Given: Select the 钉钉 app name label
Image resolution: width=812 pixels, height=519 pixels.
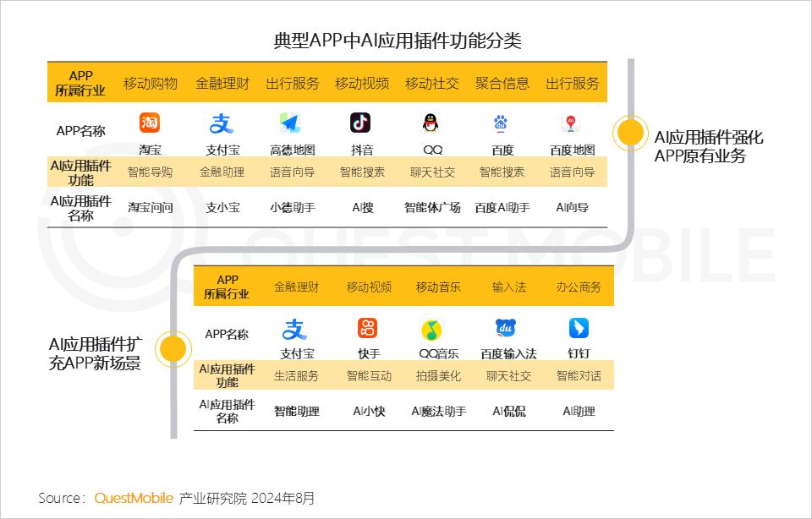Looking at the screenshot, I should [x=579, y=354].
